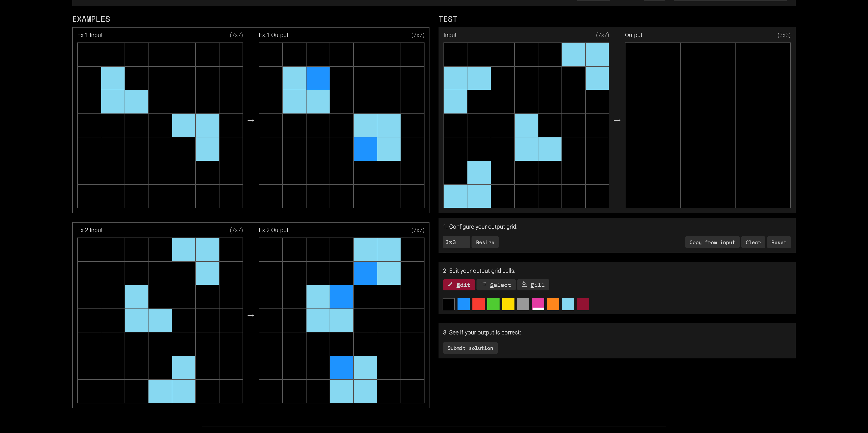The width and height of the screenshot is (868, 433).
Task: Pick the magenta color swatch
Action: 538,304
